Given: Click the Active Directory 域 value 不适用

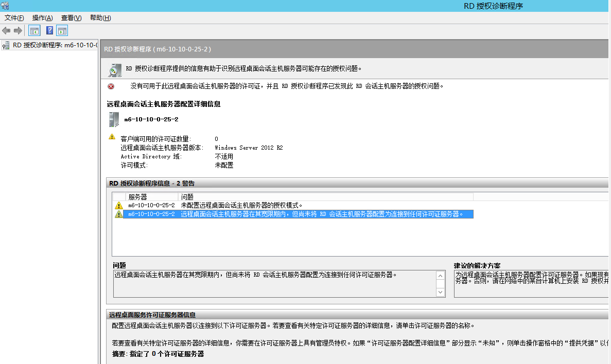Looking at the screenshot, I should click(224, 156).
